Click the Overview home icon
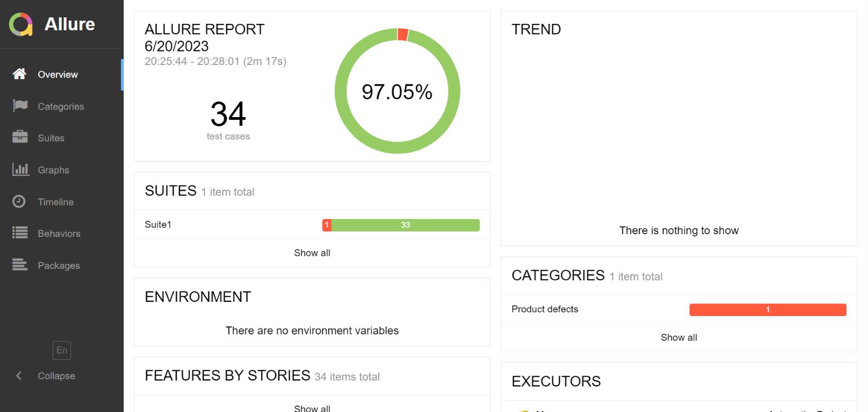The image size is (868, 412). (x=20, y=74)
